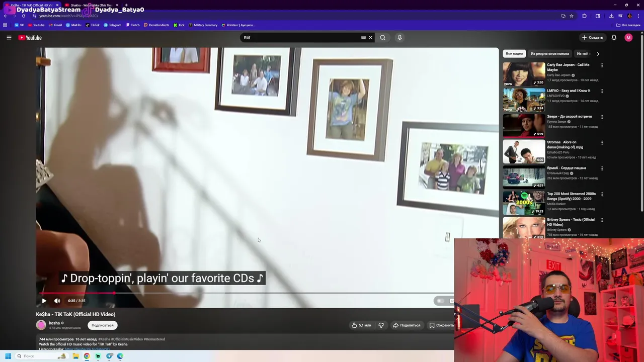The image size is (644, 362).
Task: Open the Top 200 Most Streamed Songs thumbnail
Action: tap(524, 203)
